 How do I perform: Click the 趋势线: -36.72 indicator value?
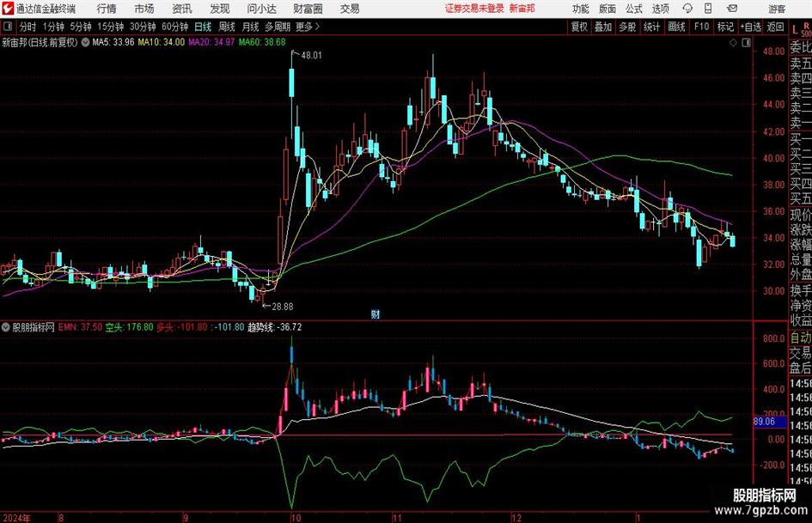pos(274,327)
